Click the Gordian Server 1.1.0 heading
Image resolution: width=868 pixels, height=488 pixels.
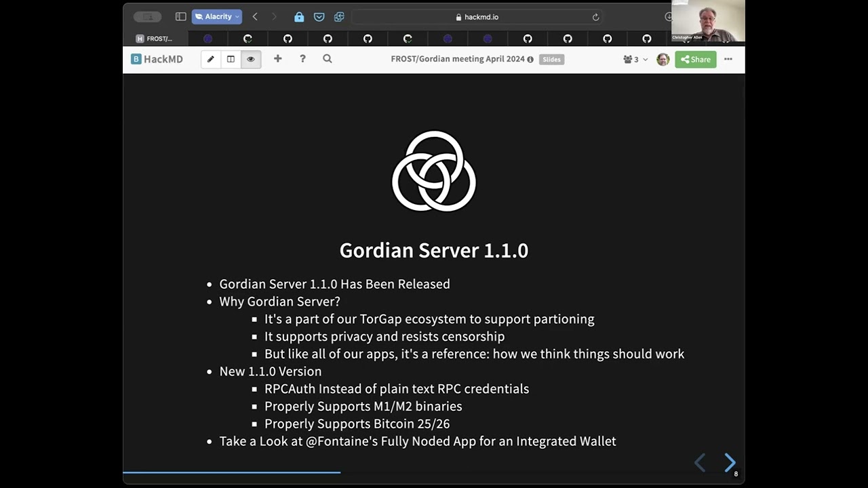pyautogui.click(x=434, y=250)
